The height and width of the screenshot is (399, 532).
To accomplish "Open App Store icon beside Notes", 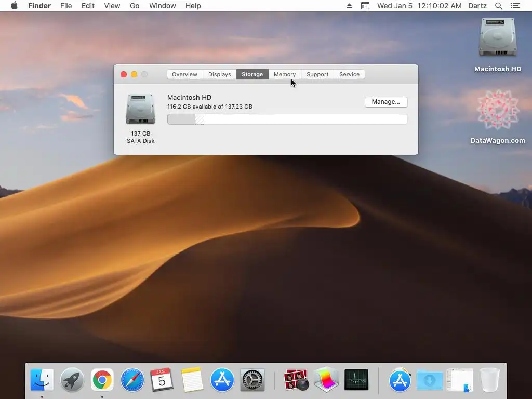I will [x=222, y=380].
